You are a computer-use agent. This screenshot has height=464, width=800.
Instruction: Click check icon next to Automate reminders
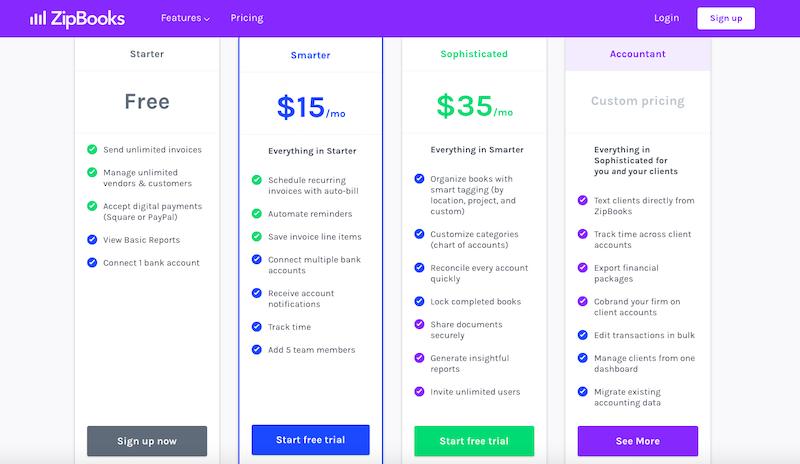257,213
